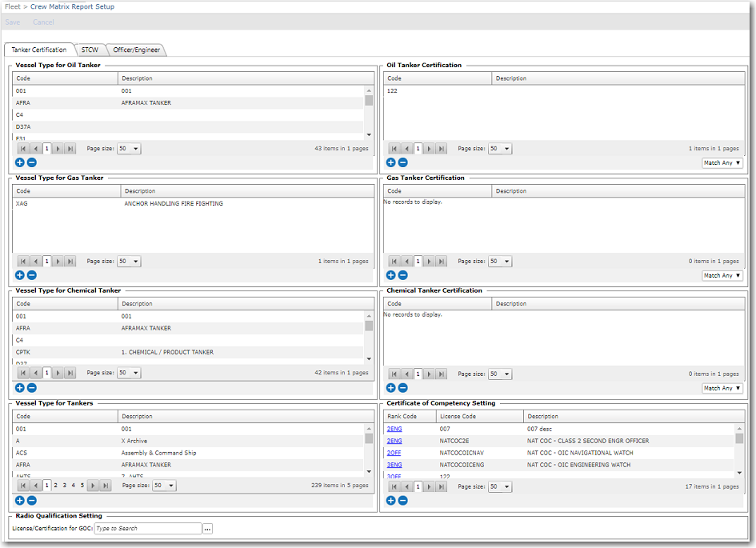Click the GOC license search field
The image size is (756, 548).
(147, 529)
